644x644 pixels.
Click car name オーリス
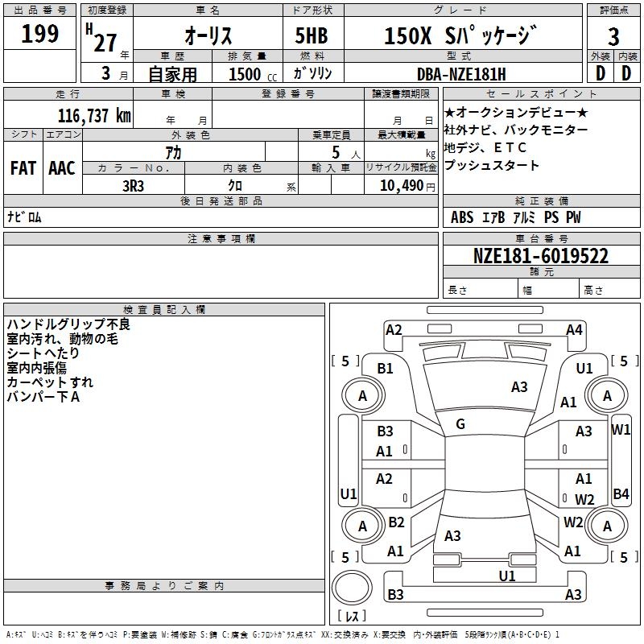coord(208,35)
